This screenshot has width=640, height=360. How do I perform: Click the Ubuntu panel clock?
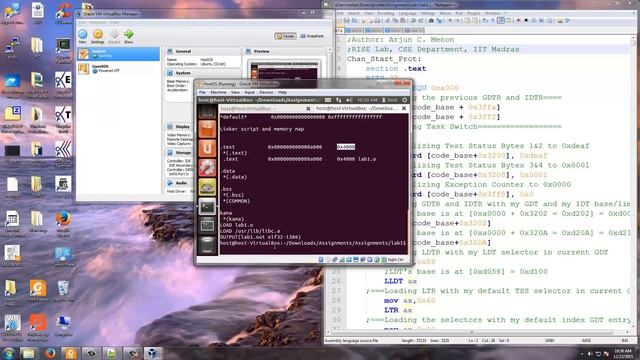click(367, 100)
